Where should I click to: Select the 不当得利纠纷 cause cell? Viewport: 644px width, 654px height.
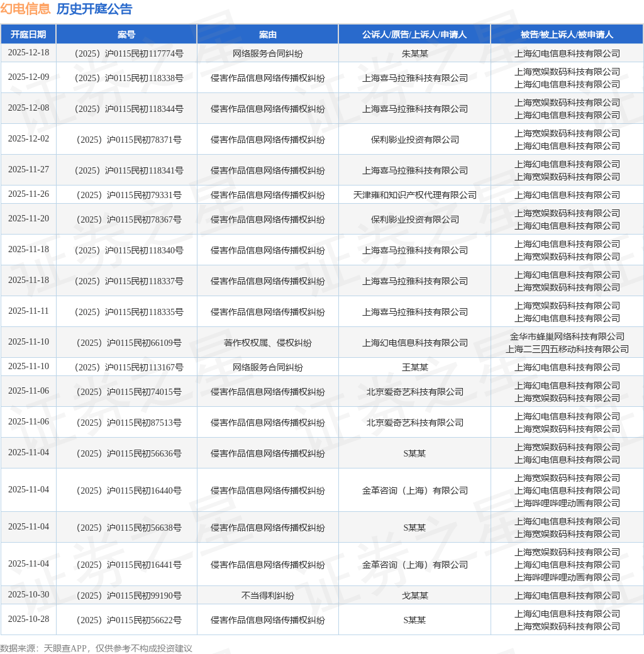click(x=267, y=596)
